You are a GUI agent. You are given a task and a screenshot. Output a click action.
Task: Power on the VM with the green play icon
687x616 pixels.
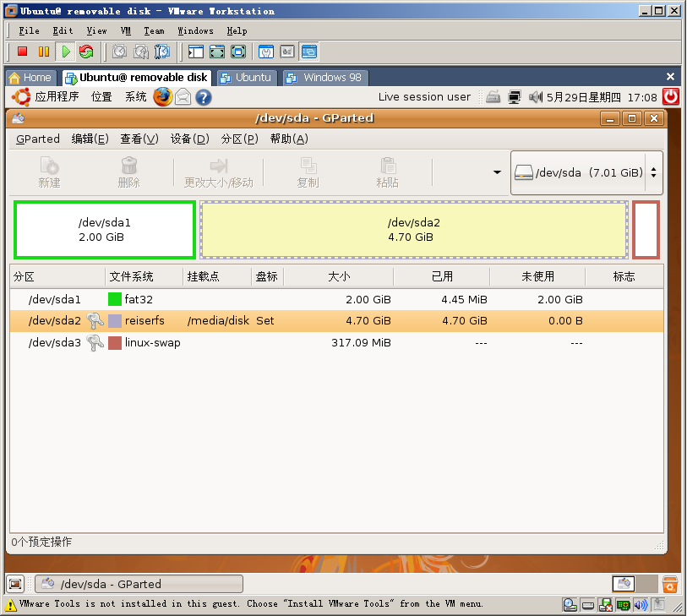66,52
